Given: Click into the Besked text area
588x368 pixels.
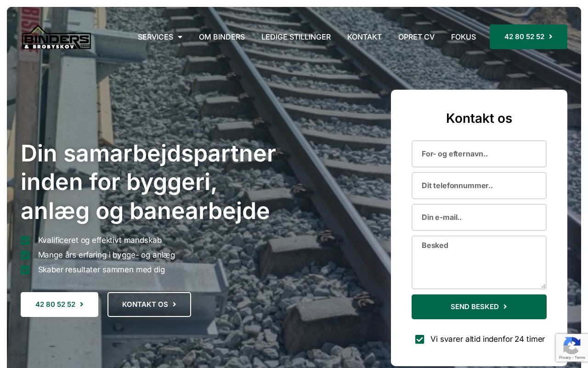Looking at the screenshot, I should 479,262.
